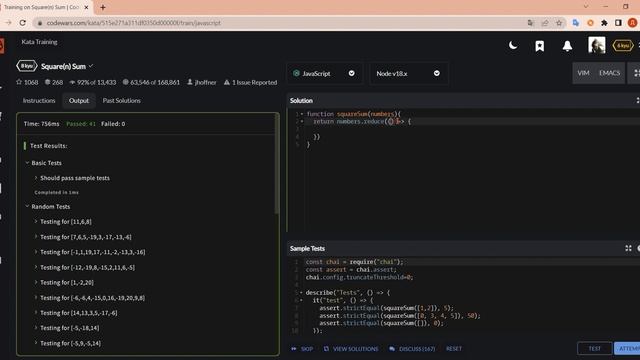The width and height of the screenshot is (640, 360).
Task: Open the JavaScript language dropdown
Action: point(324,73)
